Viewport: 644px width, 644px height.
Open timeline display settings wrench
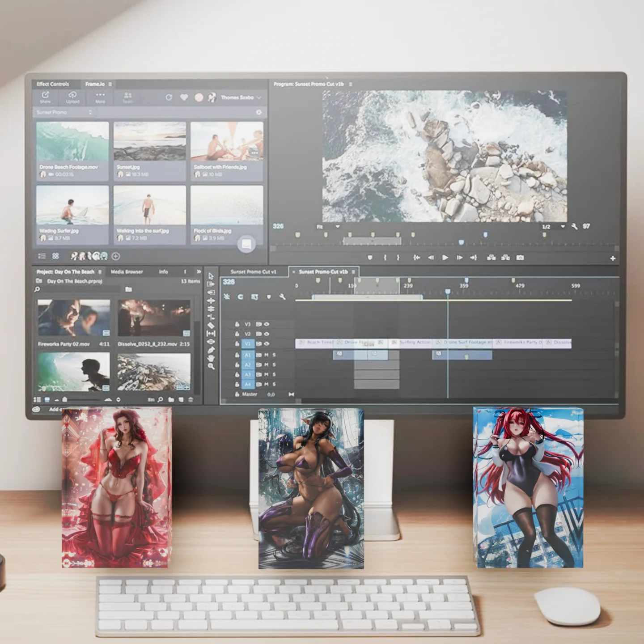282,297
